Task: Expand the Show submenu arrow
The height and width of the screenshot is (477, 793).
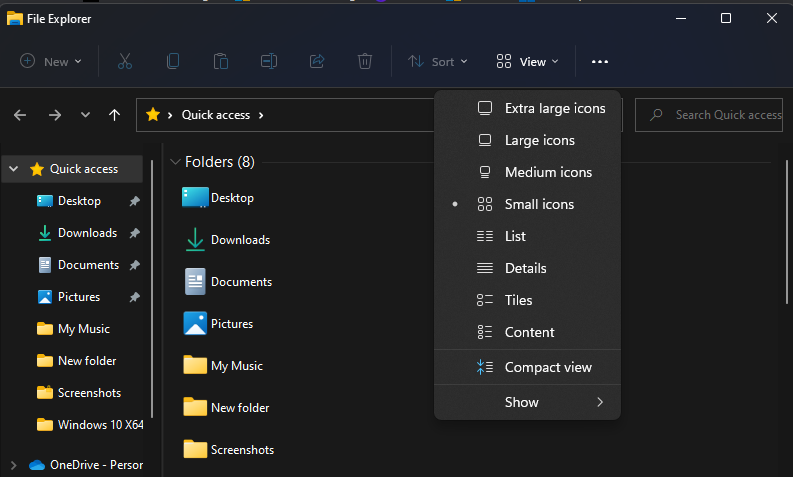Action: pyautogui.click(x=600, y=402)
